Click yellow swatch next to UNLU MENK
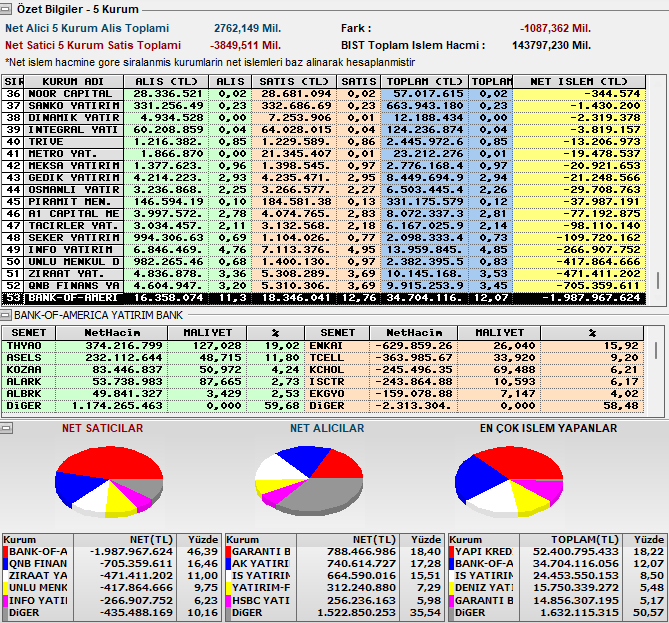This screenshot has width=669, height=623. 6,588
